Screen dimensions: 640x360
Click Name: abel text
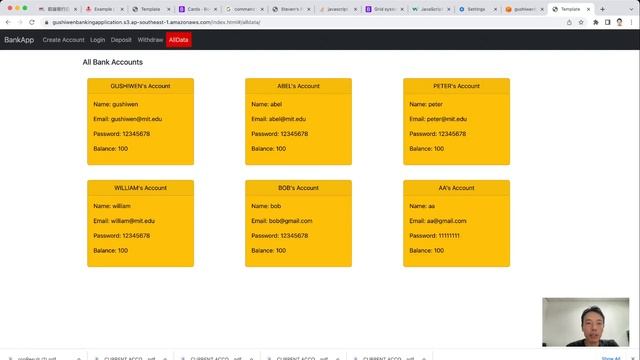[267, 104]
